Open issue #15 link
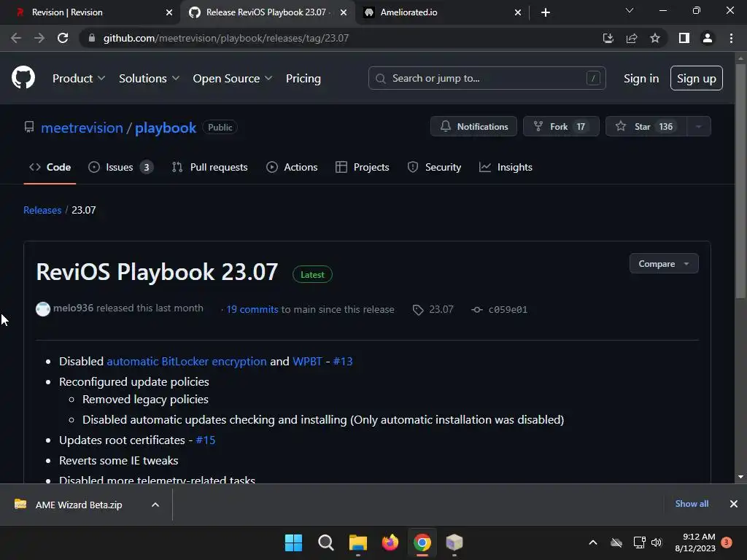 pos(205,440)
